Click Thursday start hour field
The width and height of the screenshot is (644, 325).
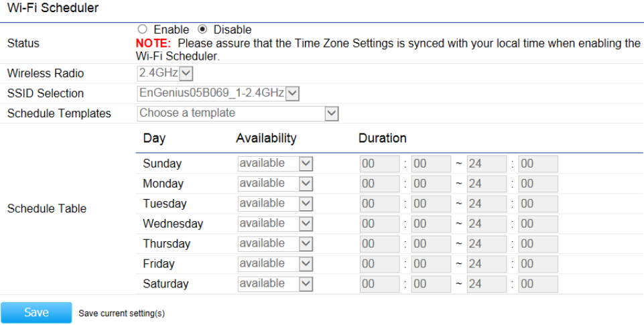coord(379,244)
